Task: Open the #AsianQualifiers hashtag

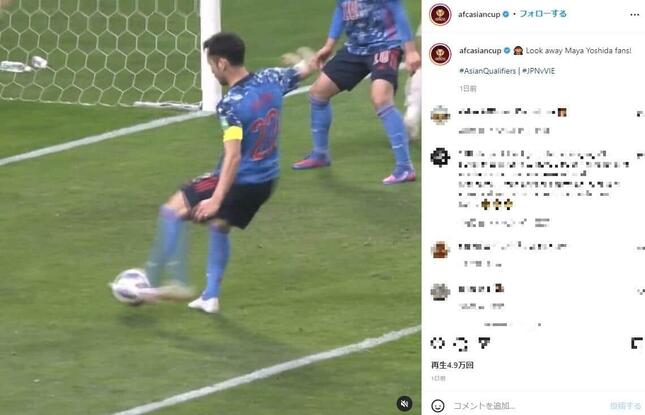Action: pos(487,71)
